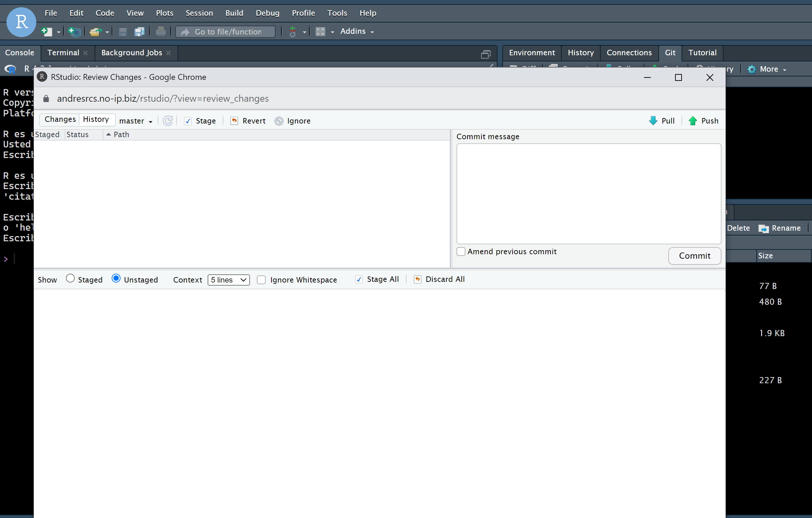Click the Commit button
Screen dimensions: 812x518
click(x=695, y=256)
